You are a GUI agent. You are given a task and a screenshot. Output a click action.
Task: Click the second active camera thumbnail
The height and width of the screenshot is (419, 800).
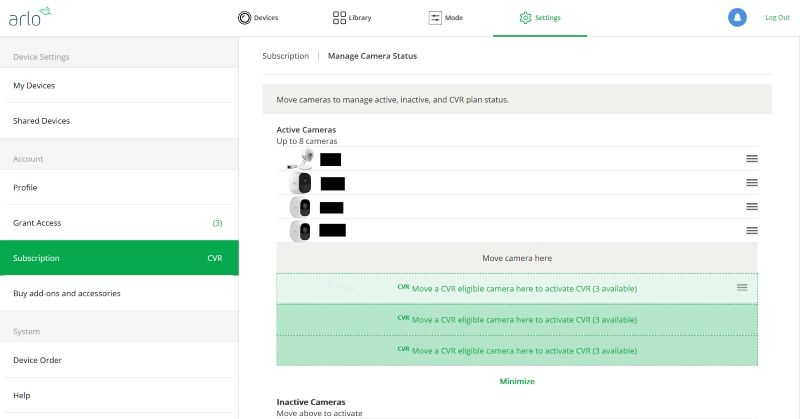coord(301,183)
